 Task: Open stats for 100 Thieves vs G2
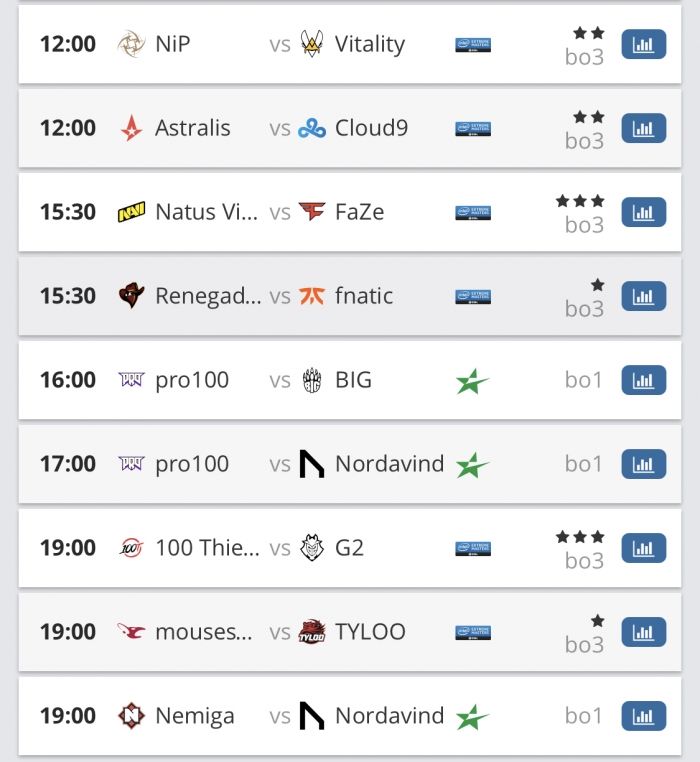click(643, 548)
